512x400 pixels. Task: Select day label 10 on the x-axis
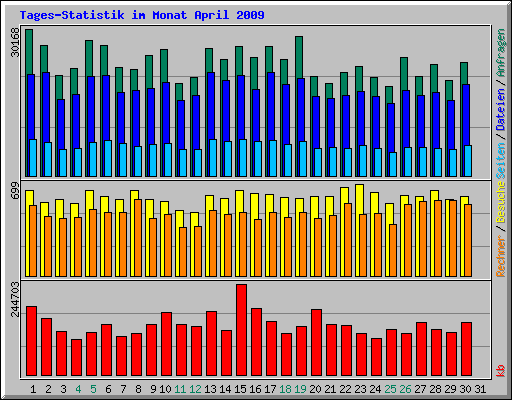165,389
